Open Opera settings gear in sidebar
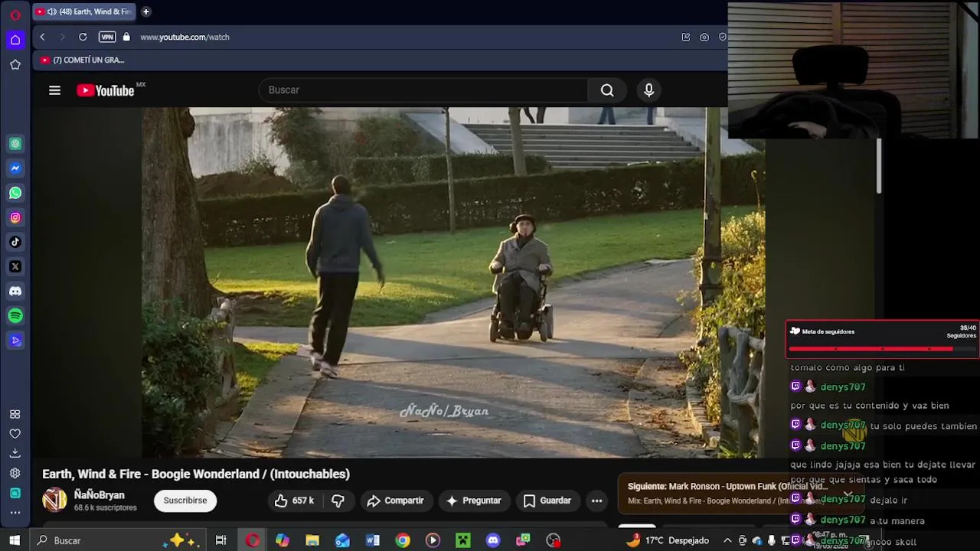980x551 pixels. 15,473
